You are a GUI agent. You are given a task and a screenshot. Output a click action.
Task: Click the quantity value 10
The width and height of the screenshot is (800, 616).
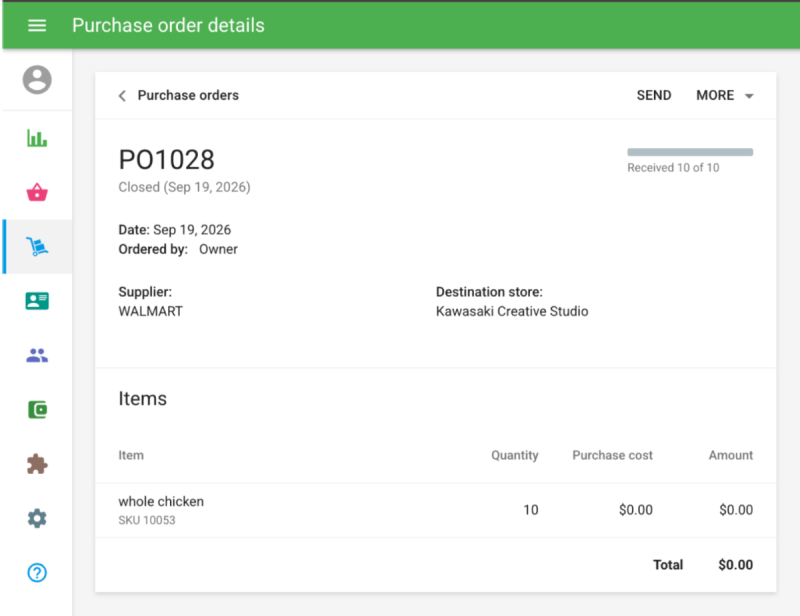click(531, 510)
